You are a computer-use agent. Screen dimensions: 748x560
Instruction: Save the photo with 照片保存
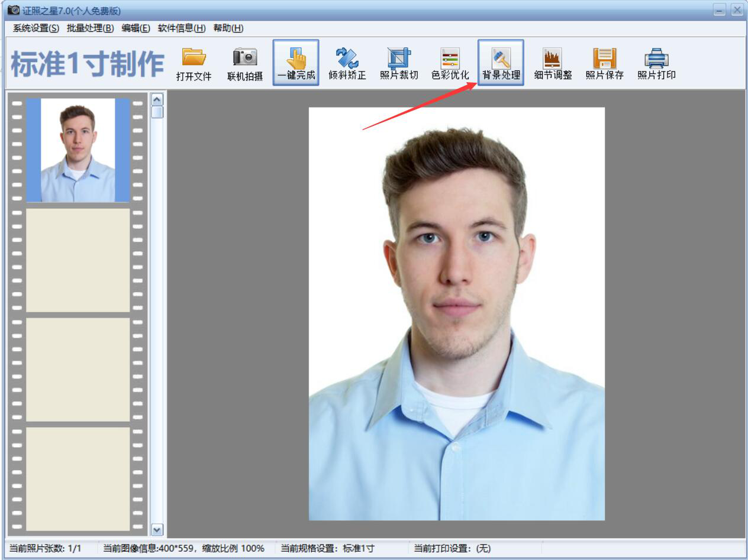coord(605,63)
